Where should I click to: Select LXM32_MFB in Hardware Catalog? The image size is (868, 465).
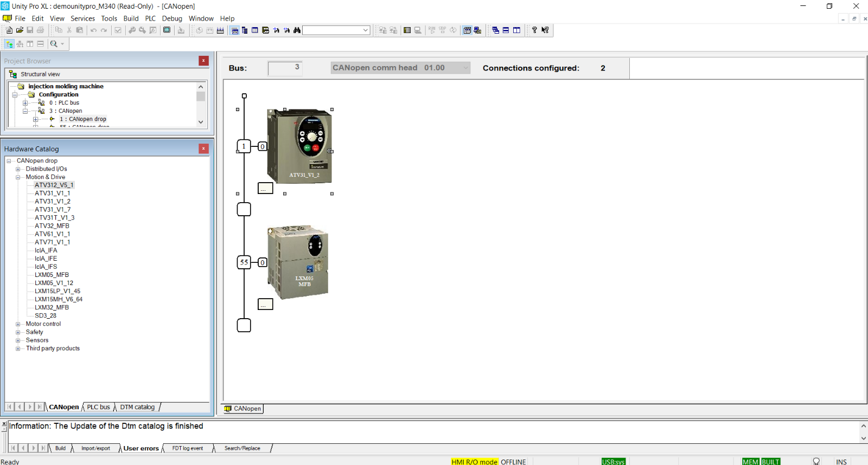pyautogui.click(x=52, y=308)
